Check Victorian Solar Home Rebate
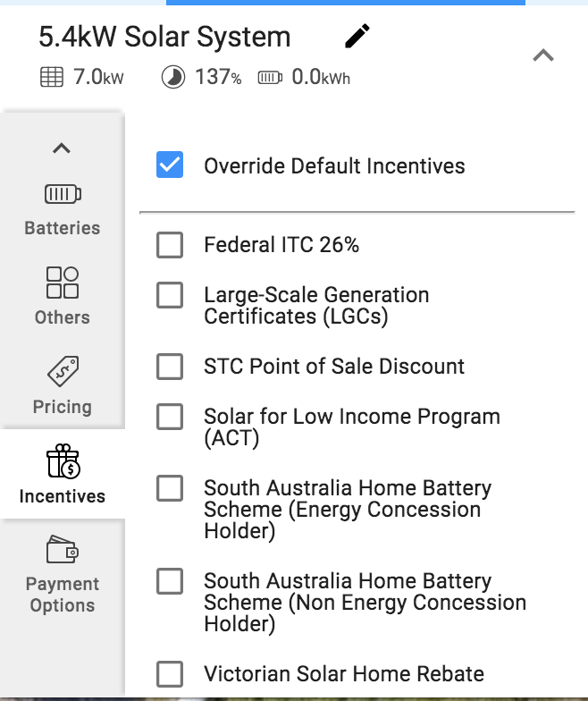Image resolution: width=588 pixels, height=701 pixels. (170, 674)
